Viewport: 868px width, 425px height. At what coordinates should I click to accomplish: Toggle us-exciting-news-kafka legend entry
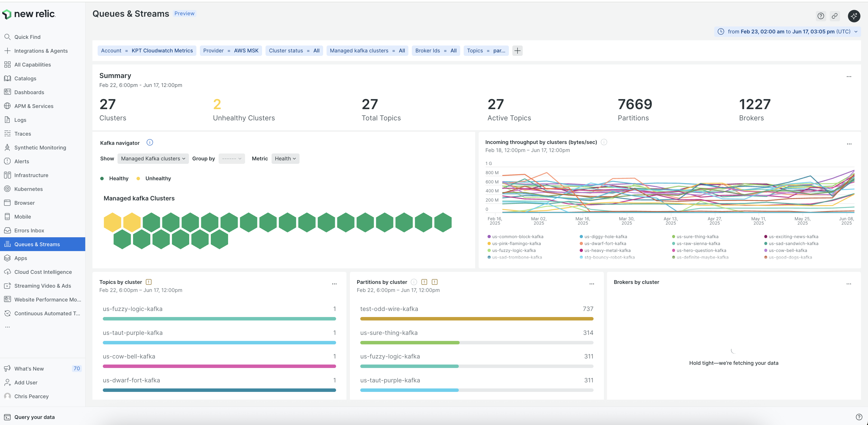[793, 237]
